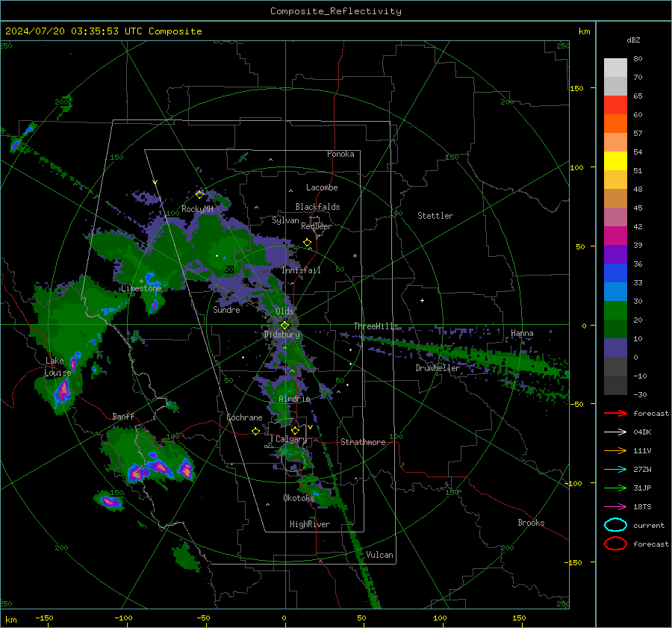This screenshot has height=628, width=672.
Task: Click the Sylvan label
Action: tap(285, 220)
